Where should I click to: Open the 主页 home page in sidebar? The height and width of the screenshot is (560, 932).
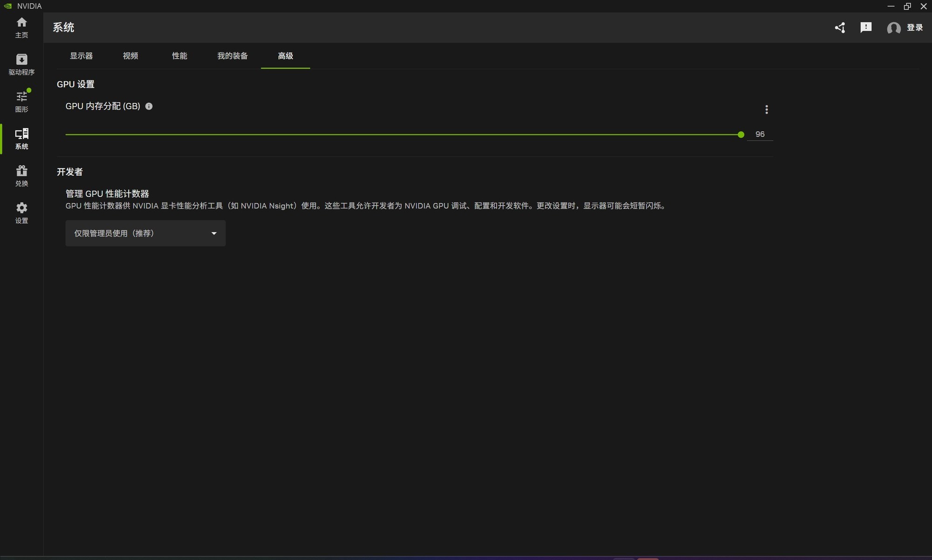pos(21,27)
